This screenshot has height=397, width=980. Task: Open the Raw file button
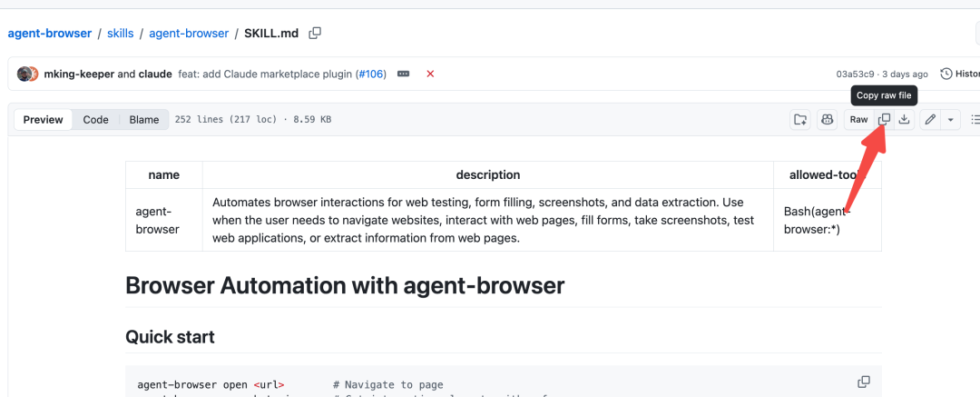point(858,120)
